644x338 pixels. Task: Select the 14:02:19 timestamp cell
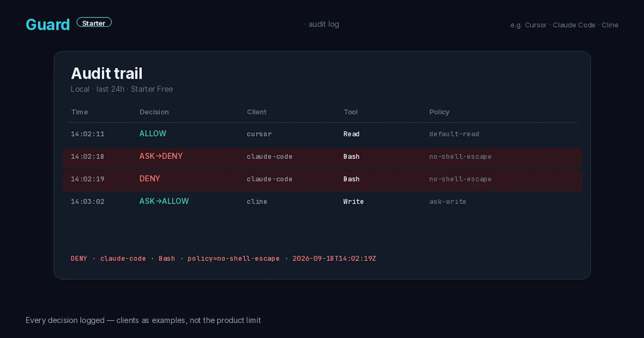(x=88, y=179)
